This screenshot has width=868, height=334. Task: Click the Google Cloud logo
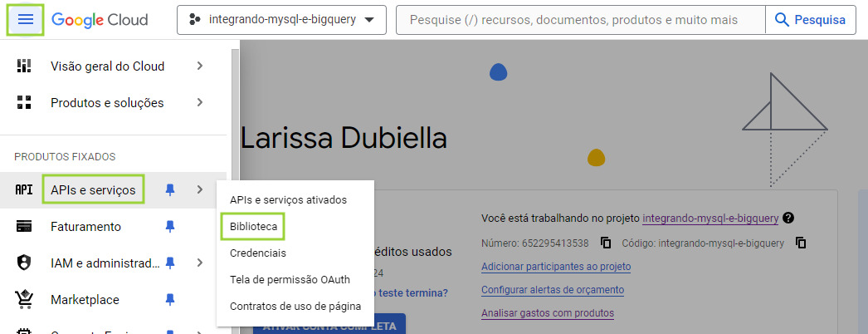[100, 20]
